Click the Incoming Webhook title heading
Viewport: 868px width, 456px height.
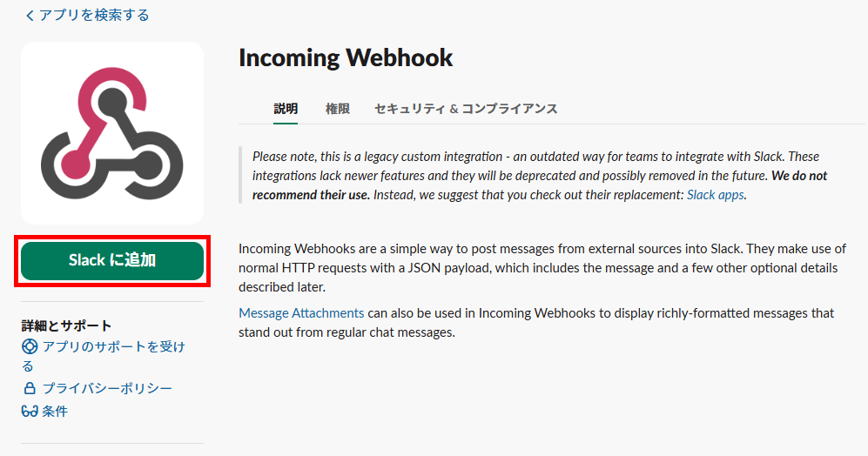point(346,57)
